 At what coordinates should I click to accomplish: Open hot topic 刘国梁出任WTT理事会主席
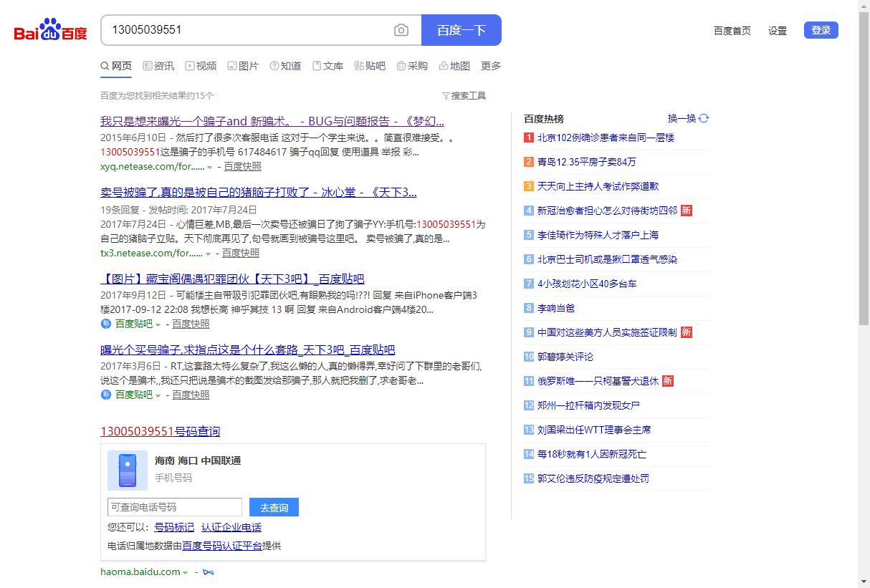click(594, 430)
